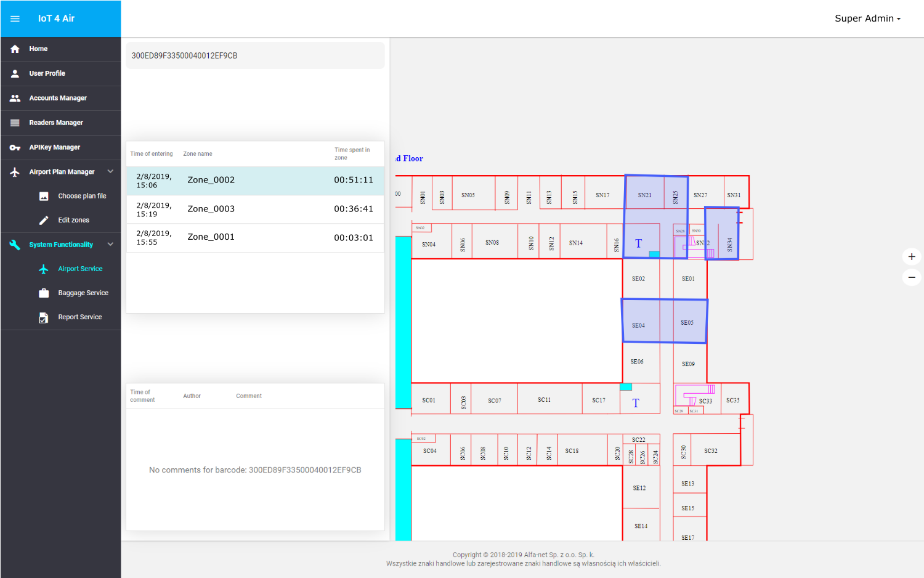The width and height of the screenshot is (924, 578).
Task: Click the Home icon in the sidebar
Action: pos(15,49)
